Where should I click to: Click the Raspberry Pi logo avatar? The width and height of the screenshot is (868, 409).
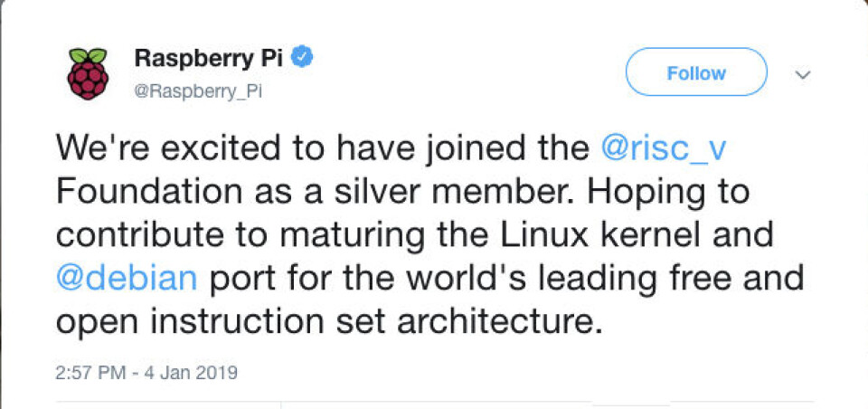click(x=88, y=73)
